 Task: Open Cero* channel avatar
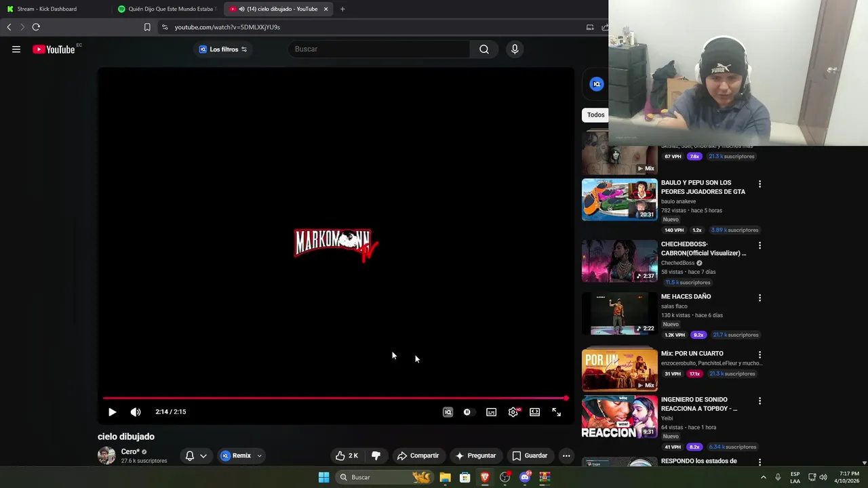tap(106, 455)
